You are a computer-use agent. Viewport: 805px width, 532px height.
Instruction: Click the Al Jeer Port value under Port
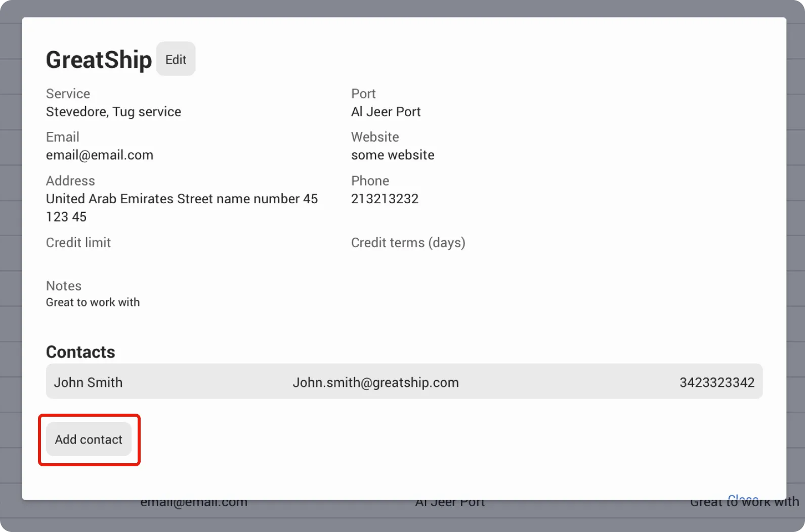click(386, 112)
